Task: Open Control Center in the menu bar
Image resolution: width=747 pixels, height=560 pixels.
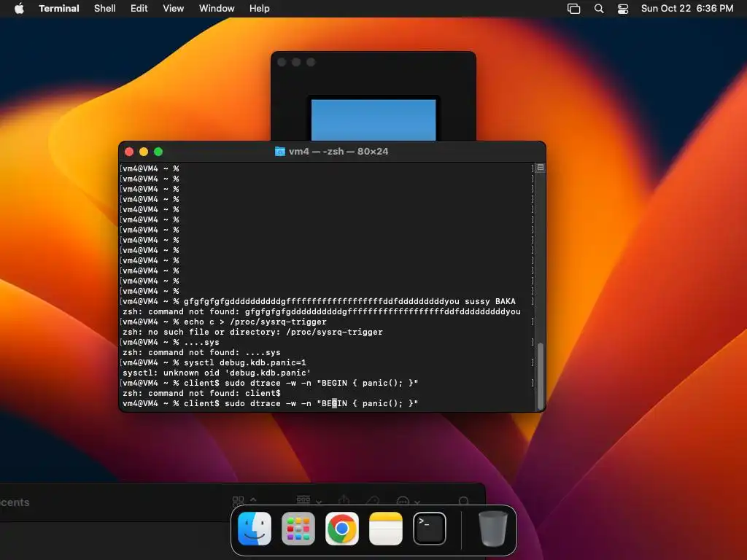Action: click(623, 9)
